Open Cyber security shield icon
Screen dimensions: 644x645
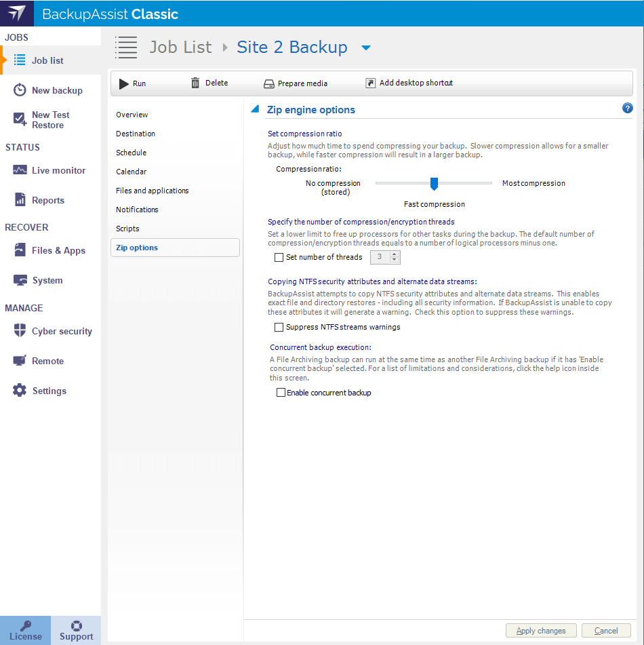[20, 331]
